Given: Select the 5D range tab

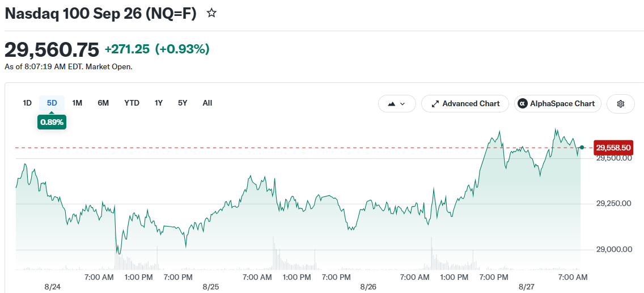Looking at the screenshot, I should pos(52,103).
